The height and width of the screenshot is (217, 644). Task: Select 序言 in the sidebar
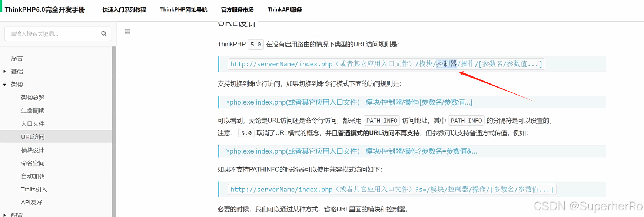[17, 58]
